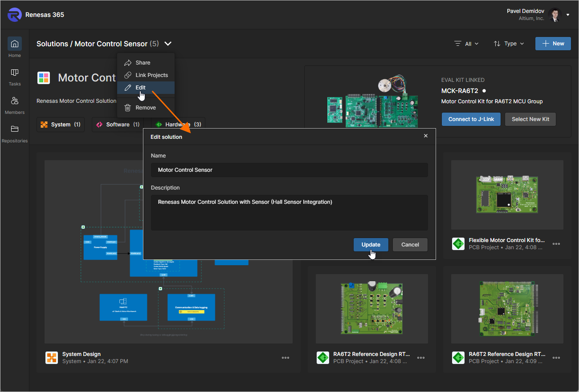Click Pavel Demidov's profile avatar
This screenshot has height=392, width=579.
coord(555,15)
